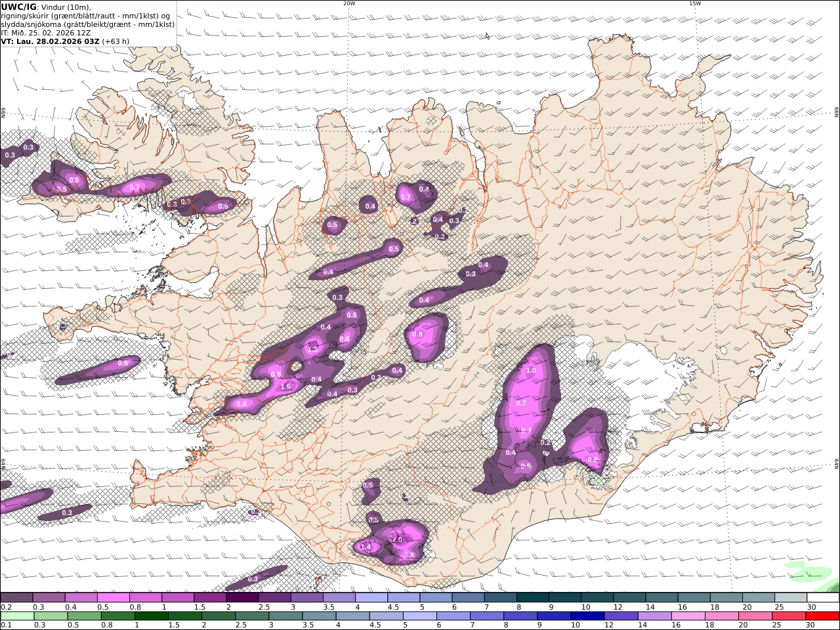
Task: Pick the dark teal 8 snow legend swatch
Action: click(532, 598)
